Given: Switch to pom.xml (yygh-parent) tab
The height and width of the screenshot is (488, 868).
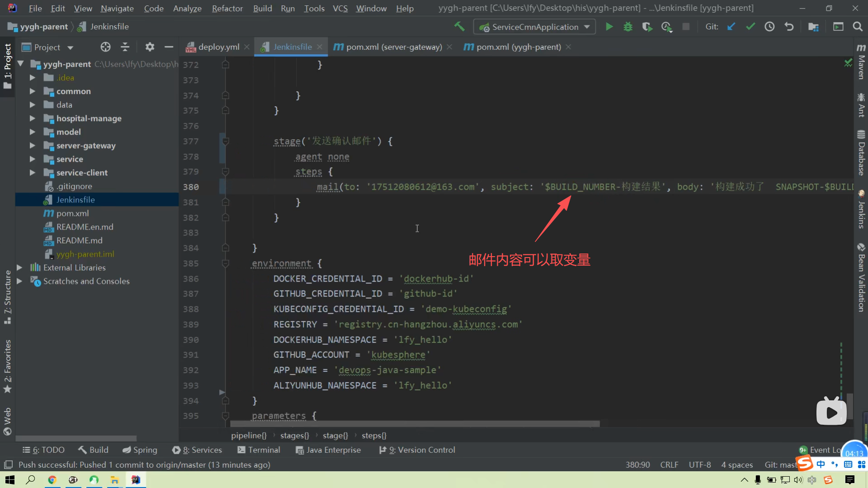Looking at the screenshot, I should coord(518,47).
